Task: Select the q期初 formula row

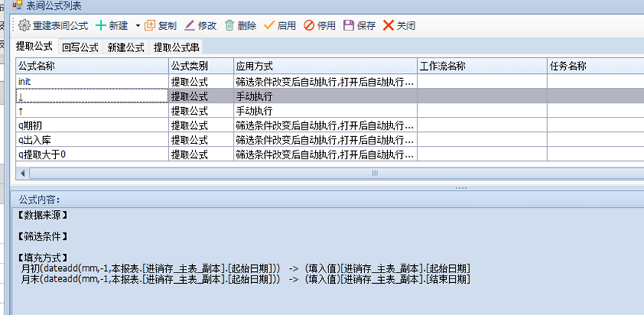Action: click(89, 125)
